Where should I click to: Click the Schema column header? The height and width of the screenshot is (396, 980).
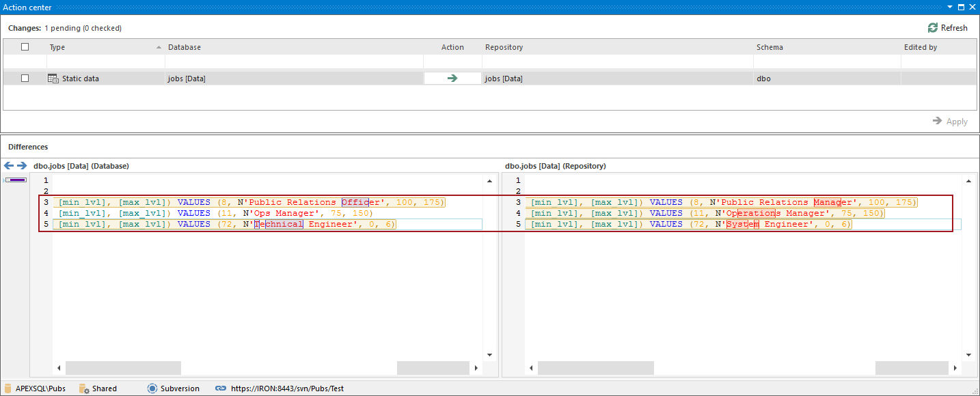[x=770, y=47]
